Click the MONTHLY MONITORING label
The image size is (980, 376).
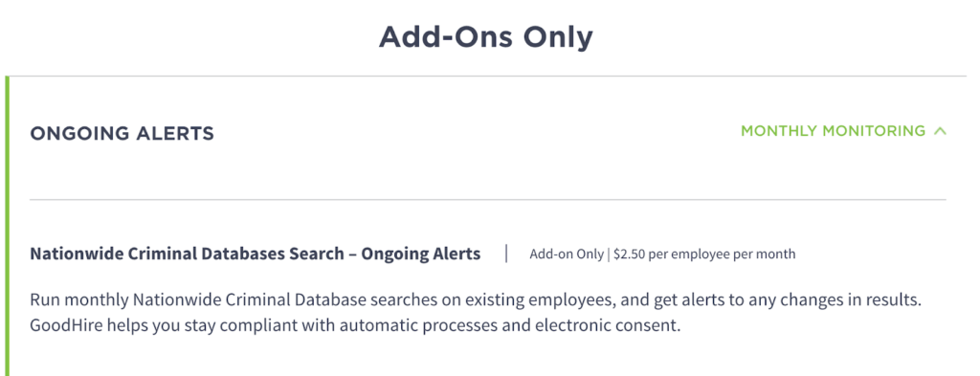pyautogui.click(x=833, y=131)
